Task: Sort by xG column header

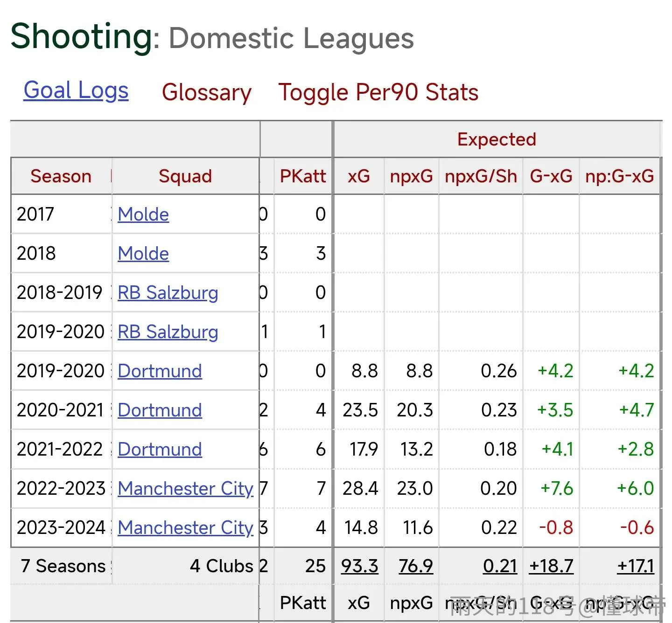Action: pos(358,176)
